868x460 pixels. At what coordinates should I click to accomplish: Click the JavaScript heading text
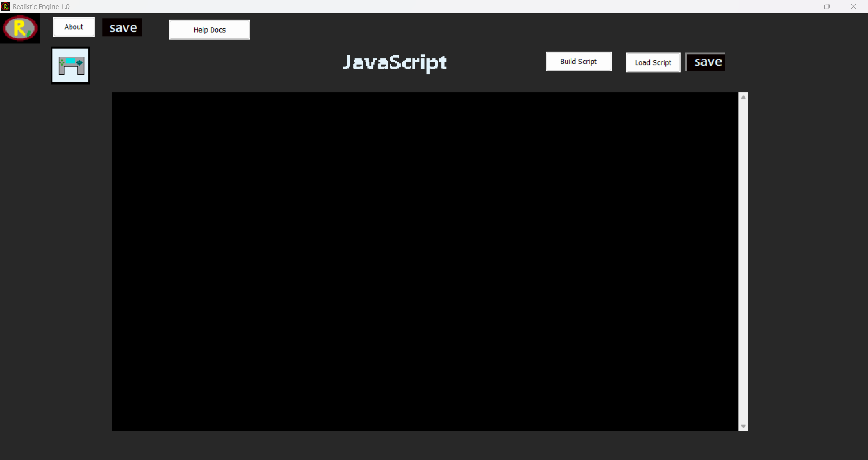coord(395,62)
